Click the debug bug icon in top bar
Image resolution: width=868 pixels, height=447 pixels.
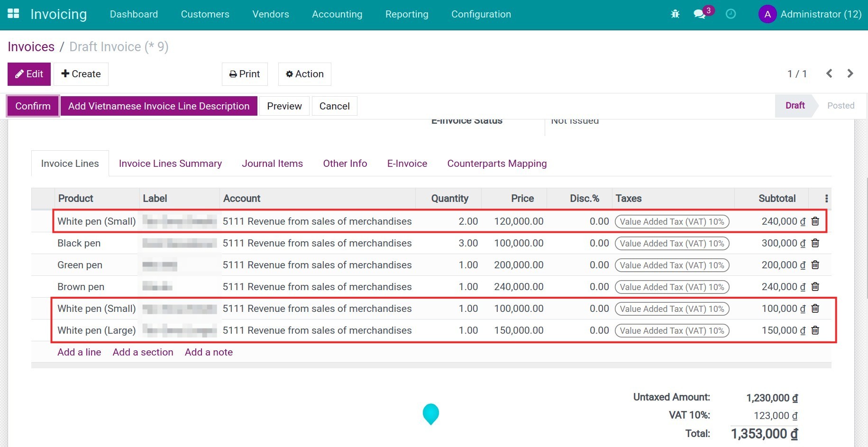point(675,14)
